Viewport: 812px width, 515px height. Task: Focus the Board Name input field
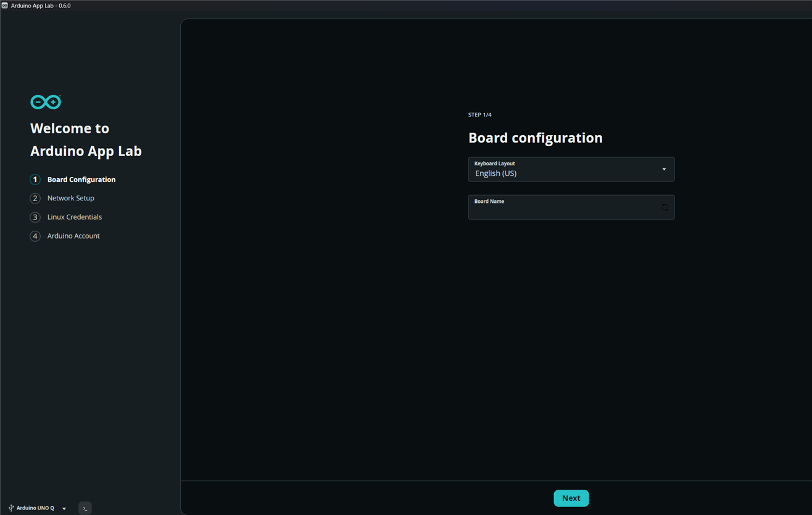pyautogui.click(x=571, y=207)
